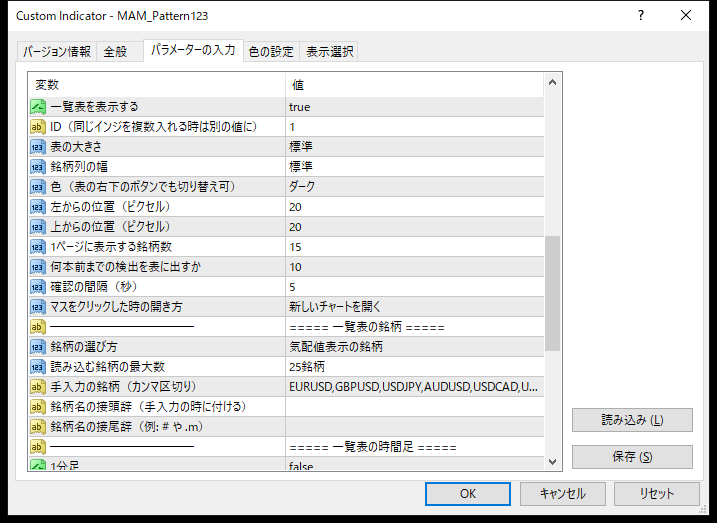Toggle the false value of 1分足
The width and height of the screenshot is (717, 523).
tap(415, 464)
